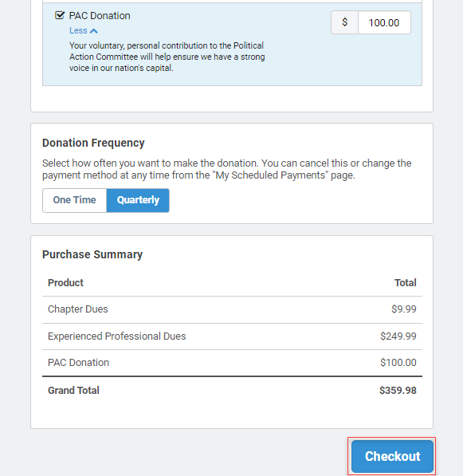This screenshot has height=476, width=463.
Task: Click the $249.99 dues amount
Action: [x=398, y=336]
